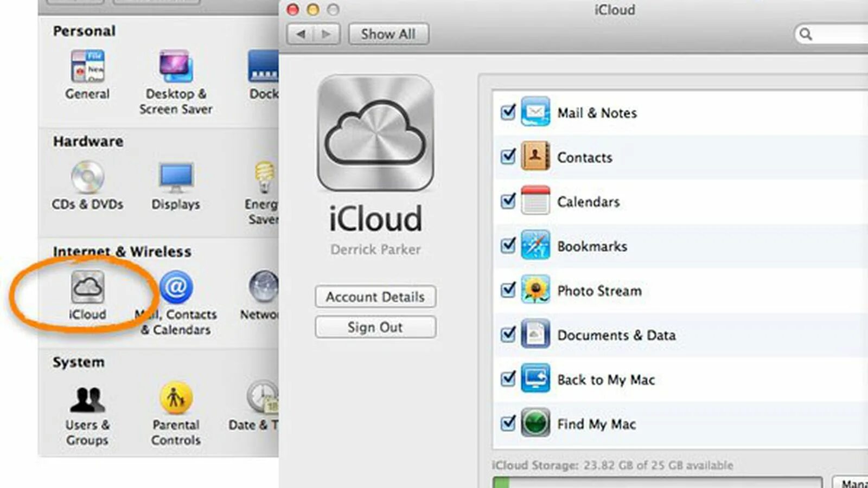Click the iCloud storage usage bar
The width and height of the screenshot is (868, 488).
click(658, 482)
